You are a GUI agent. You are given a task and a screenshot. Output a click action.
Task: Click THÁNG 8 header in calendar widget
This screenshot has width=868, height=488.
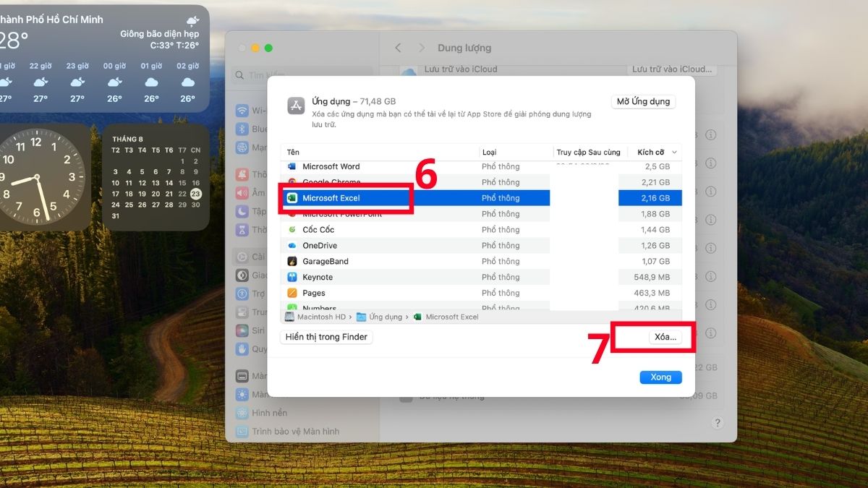pos(128,139)
